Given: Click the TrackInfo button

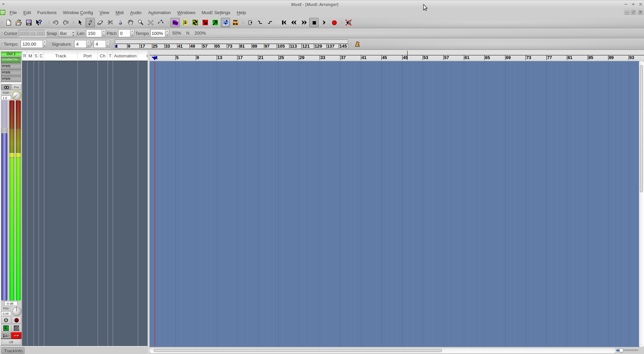Looking at the screenshot, I should (13, 351).
